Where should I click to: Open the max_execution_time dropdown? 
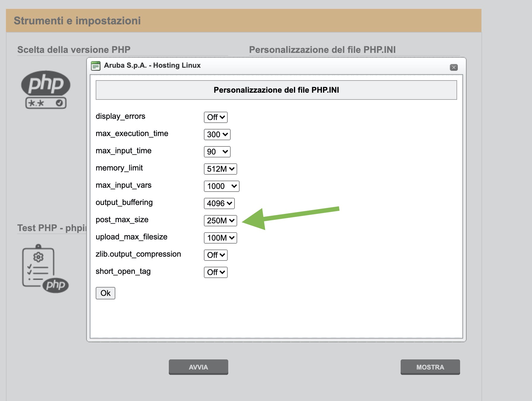click(x=217, y=135)
